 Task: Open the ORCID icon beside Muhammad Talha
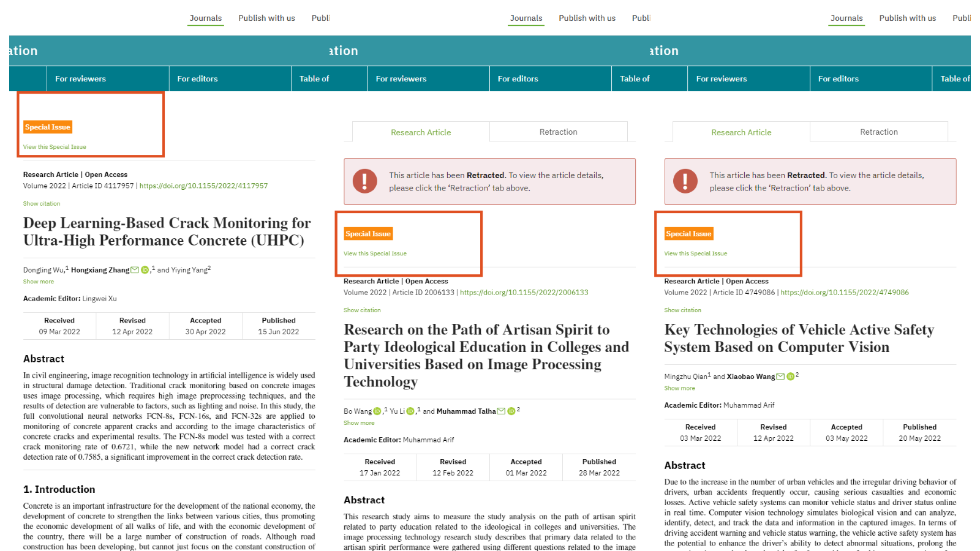pyautogui.click(x=511, y=411)
